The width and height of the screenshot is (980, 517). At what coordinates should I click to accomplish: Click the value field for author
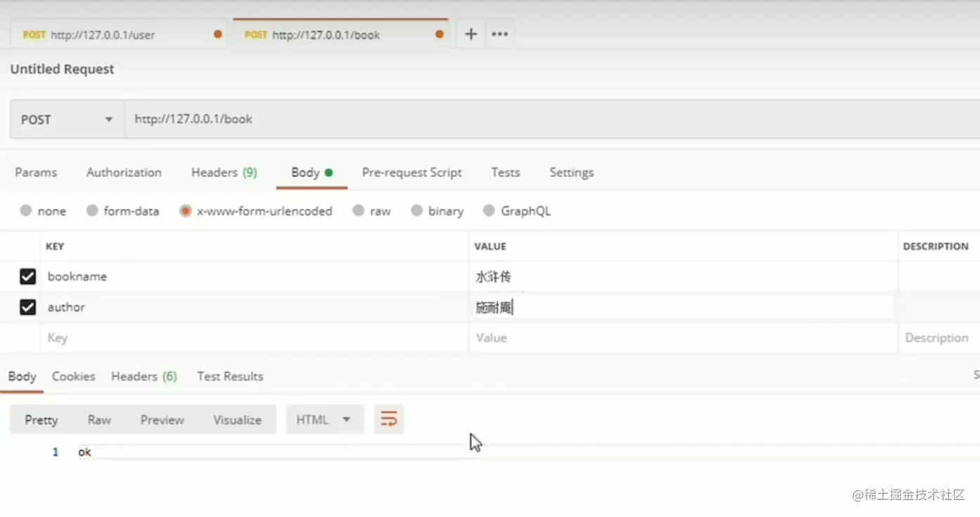pyautogui.click(x=683, y=307)
